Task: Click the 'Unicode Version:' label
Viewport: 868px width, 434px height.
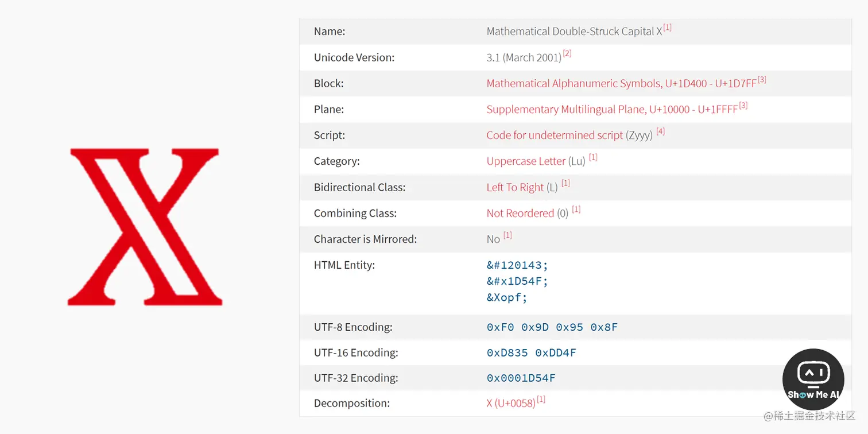Action: point(354,57)
